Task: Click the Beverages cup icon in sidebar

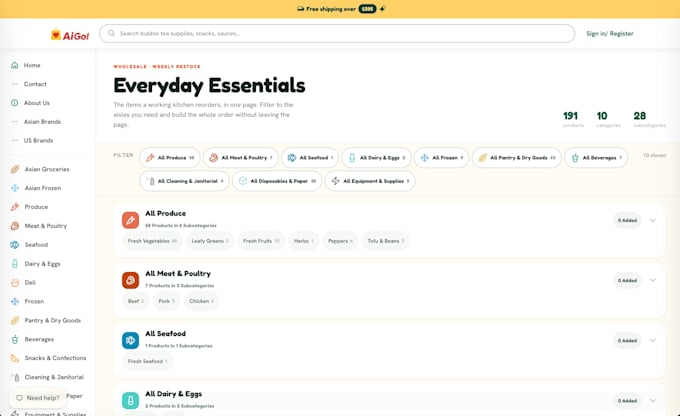Action: tap(15, 339)
